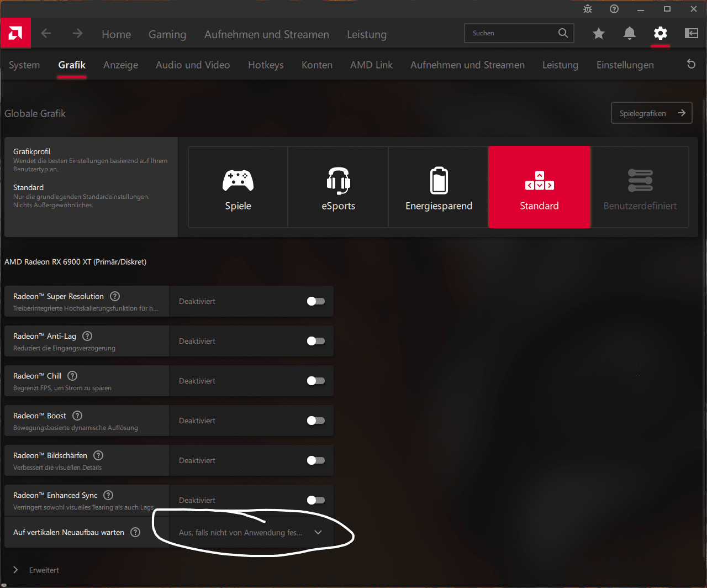707x588 pixels.
Task: Show help for Radeon Super Resolution
Action: [x=115, y=296]
